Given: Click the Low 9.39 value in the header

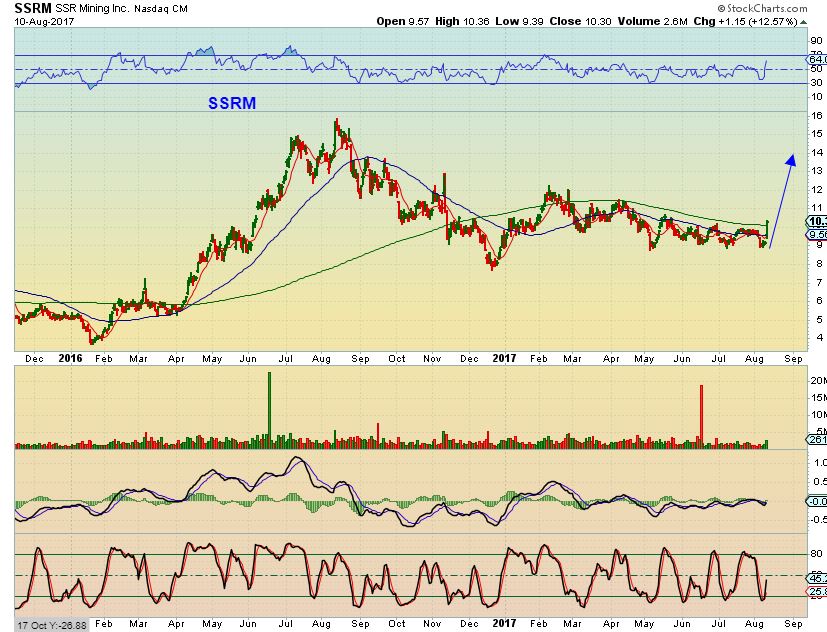Looking at the screenshot, I should point(519,22).
